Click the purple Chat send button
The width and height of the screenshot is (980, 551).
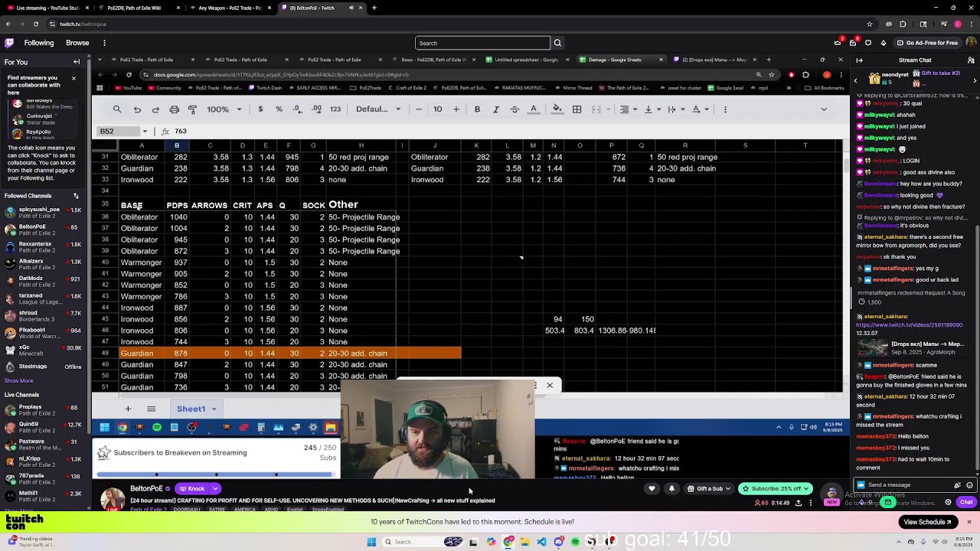(966, 502)
